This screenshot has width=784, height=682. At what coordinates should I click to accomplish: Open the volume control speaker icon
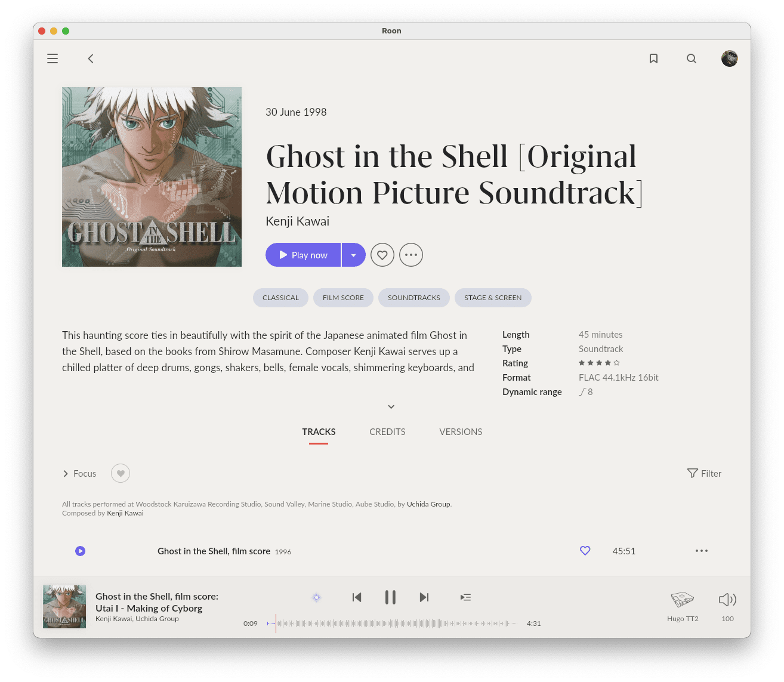727,600
